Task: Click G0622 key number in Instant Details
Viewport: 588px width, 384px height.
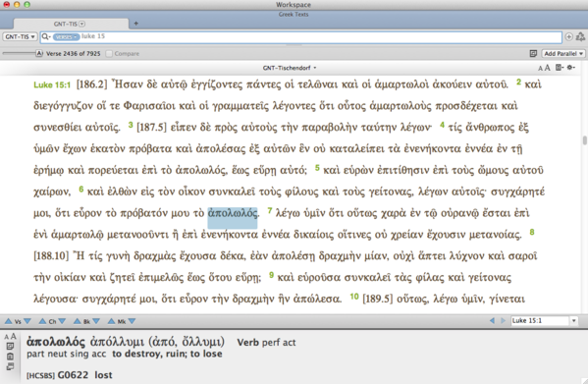Action: point(73,375)
